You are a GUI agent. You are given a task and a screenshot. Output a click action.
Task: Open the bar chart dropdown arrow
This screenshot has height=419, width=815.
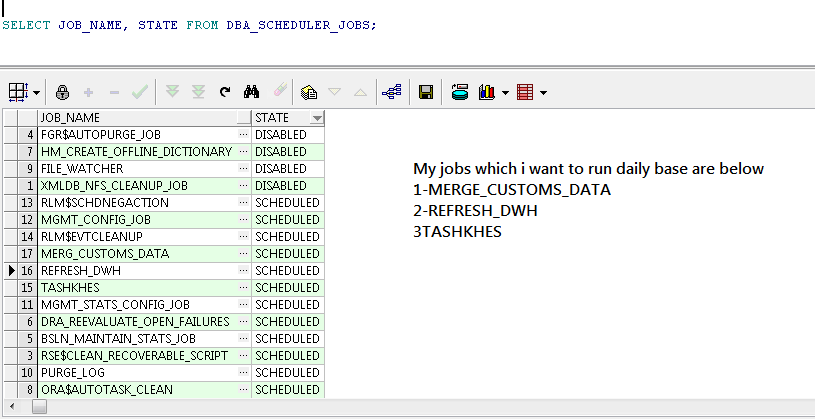pos(505,93)
